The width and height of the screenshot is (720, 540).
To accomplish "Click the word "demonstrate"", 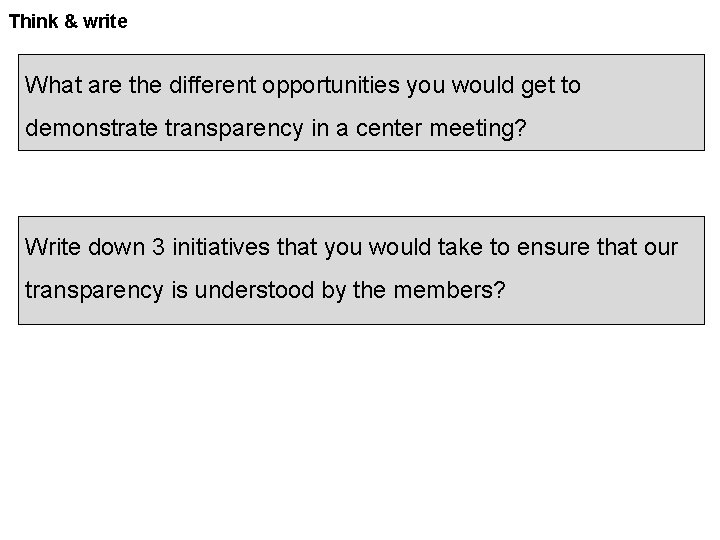I will 91,128.
